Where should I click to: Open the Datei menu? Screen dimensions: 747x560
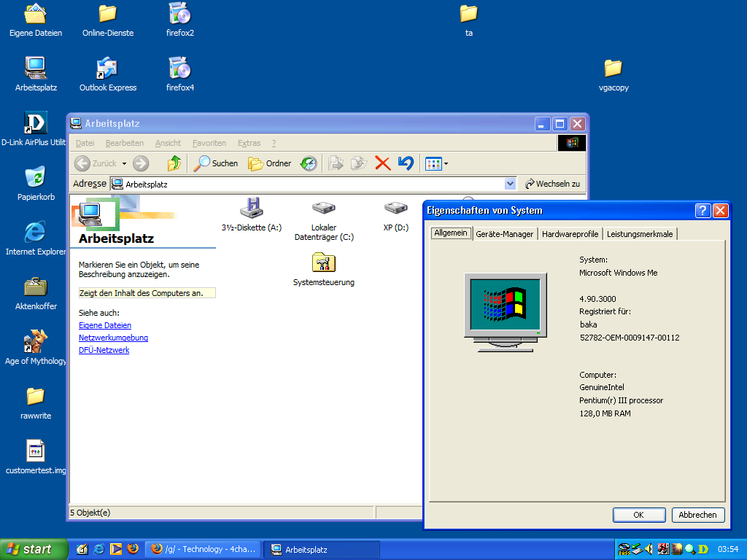(x=85, y=143)
